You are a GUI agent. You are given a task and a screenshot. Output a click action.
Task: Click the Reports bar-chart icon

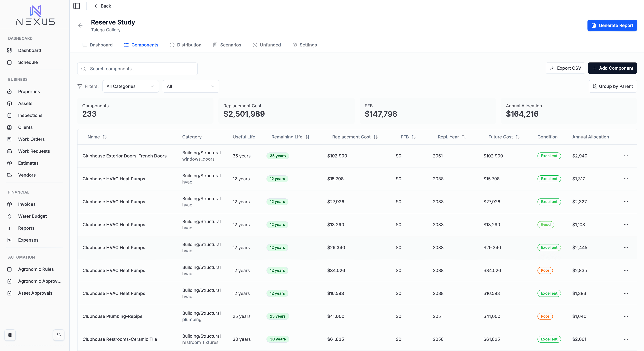(10, 228)
